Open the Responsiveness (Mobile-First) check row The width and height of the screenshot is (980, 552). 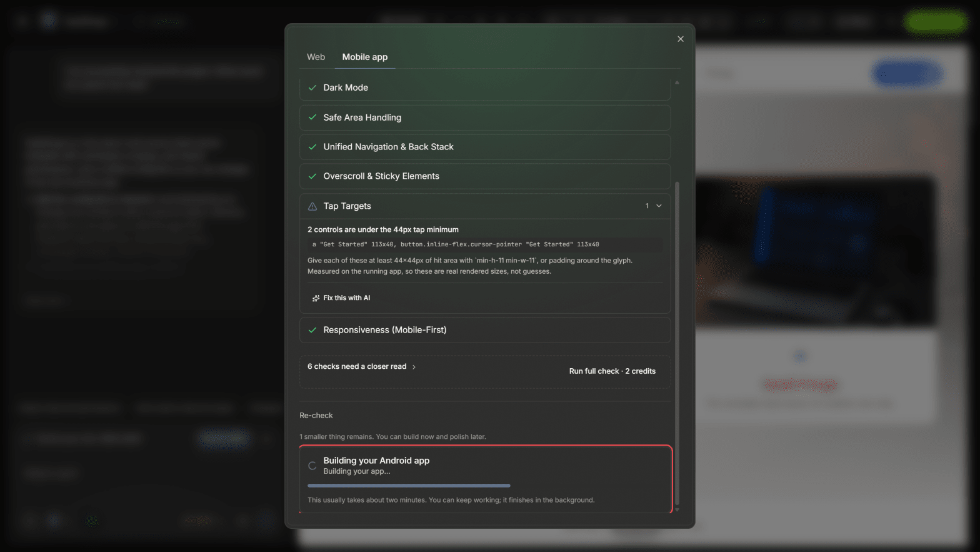click(485, 330)
